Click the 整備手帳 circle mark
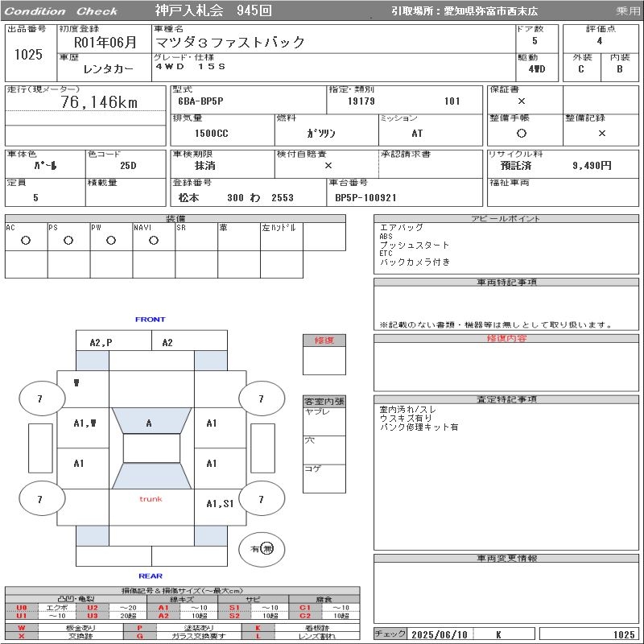Screen dimensions: 644x644 [x=522, y=133]
